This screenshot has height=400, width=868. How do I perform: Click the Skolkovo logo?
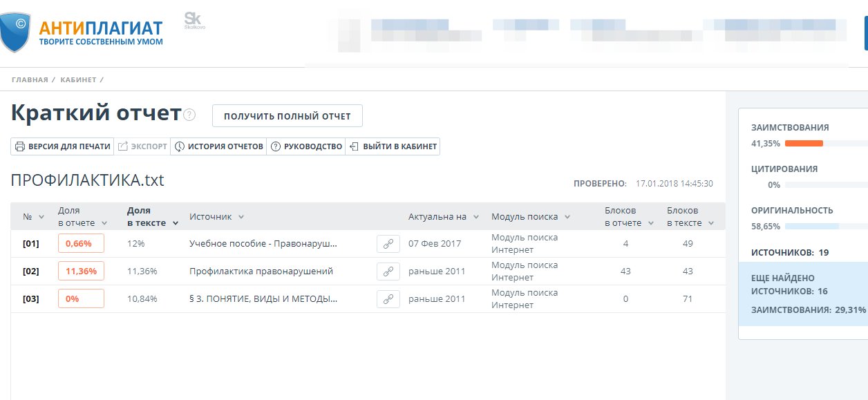click(x=194, y=21)
